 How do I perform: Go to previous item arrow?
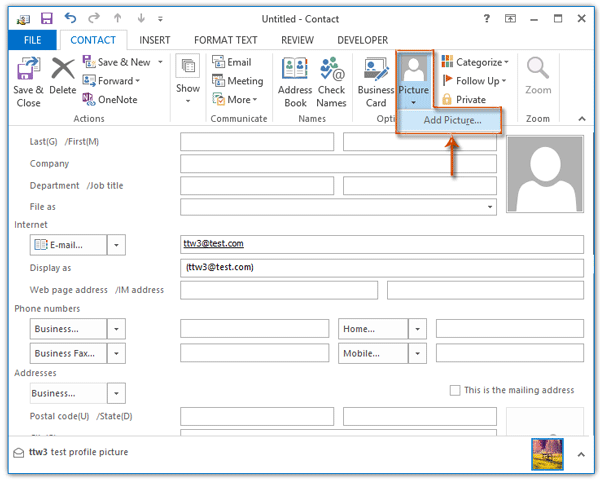point(117,18)
